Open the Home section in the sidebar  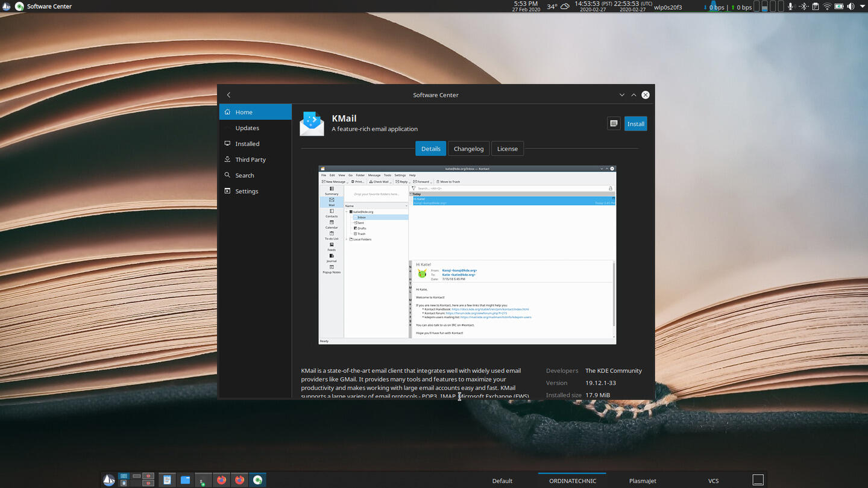256,112
